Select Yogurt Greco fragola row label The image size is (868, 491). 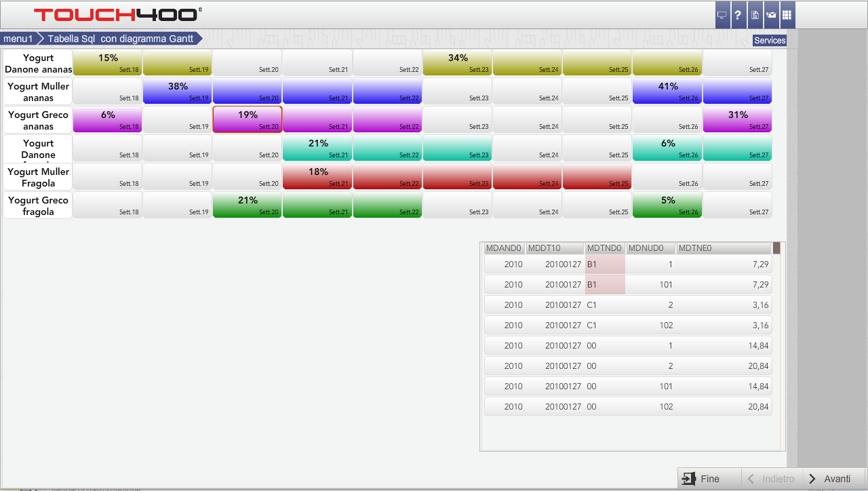click(x=38, y=205)
